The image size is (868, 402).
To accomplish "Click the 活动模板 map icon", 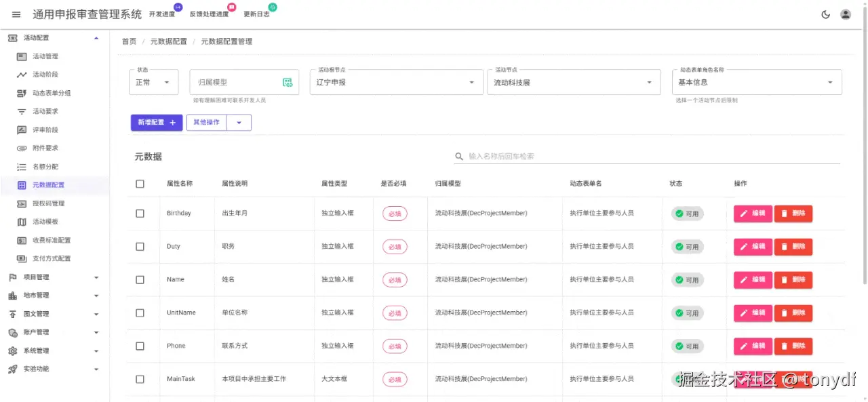I will tap(22, 222).
